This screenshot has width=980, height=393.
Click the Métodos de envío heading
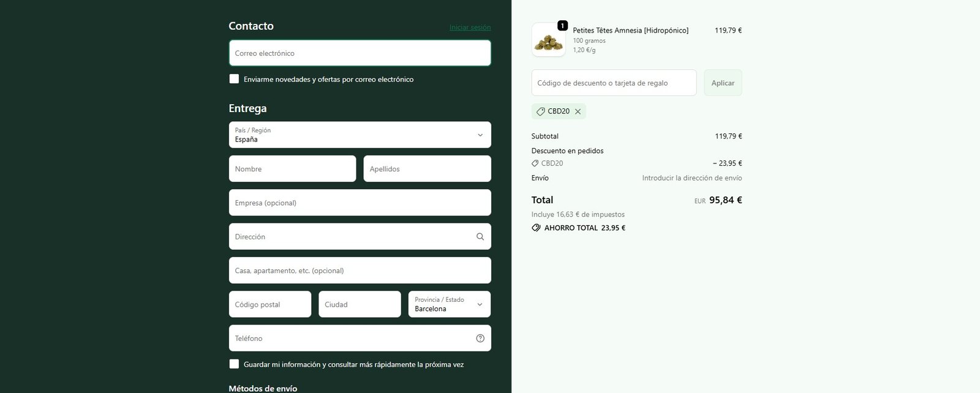[x=263, y=389]
